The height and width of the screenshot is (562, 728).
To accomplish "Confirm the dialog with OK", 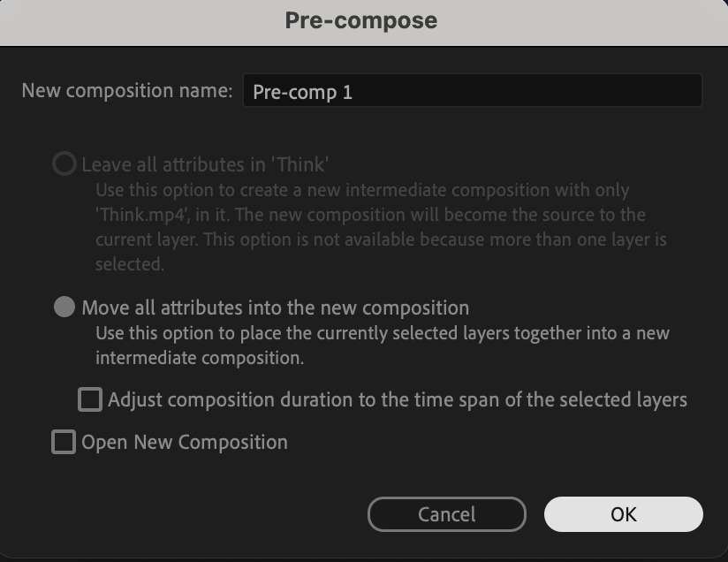I will click(623, 514).
